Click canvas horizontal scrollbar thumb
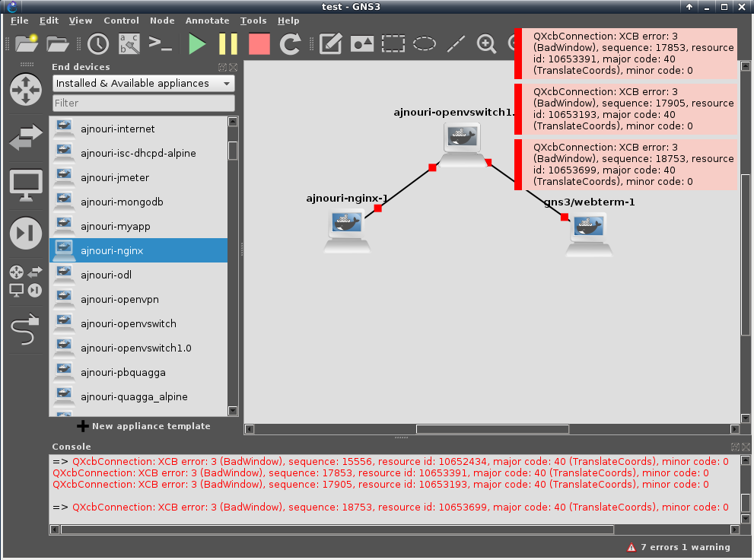Viewport: 754px width, 560px height. [x=492, y=429]
